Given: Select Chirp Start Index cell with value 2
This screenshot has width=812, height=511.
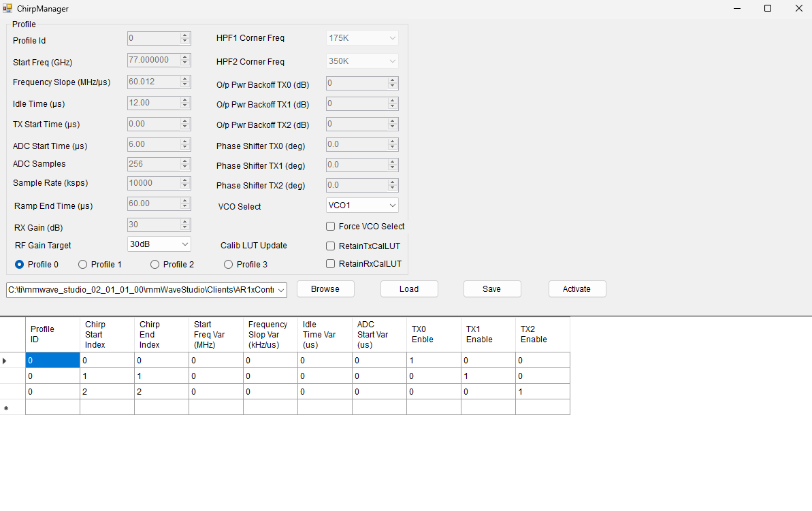Looking at the screenshot, I should pyautogui.click(x=107, y=391).
